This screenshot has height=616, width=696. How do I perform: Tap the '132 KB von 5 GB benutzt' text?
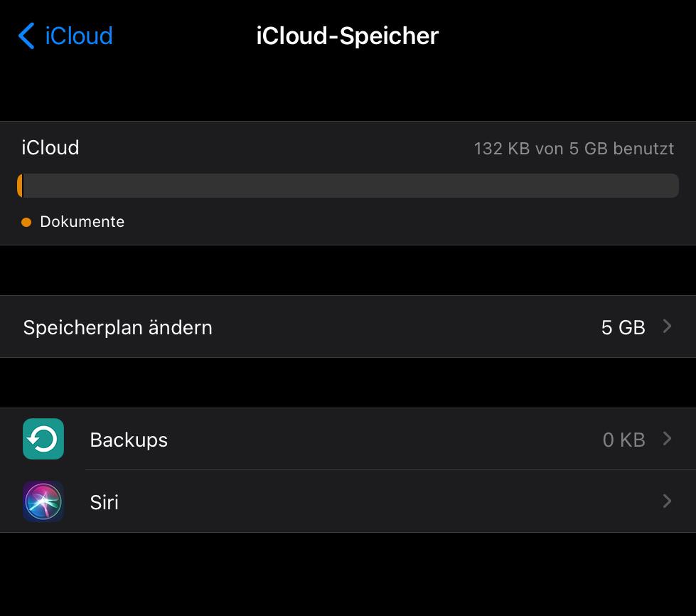574,149
